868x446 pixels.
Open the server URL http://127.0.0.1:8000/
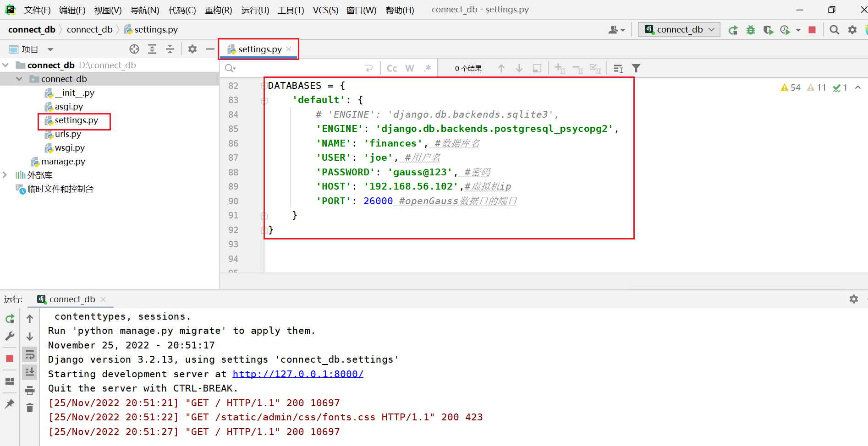point(298,374)
